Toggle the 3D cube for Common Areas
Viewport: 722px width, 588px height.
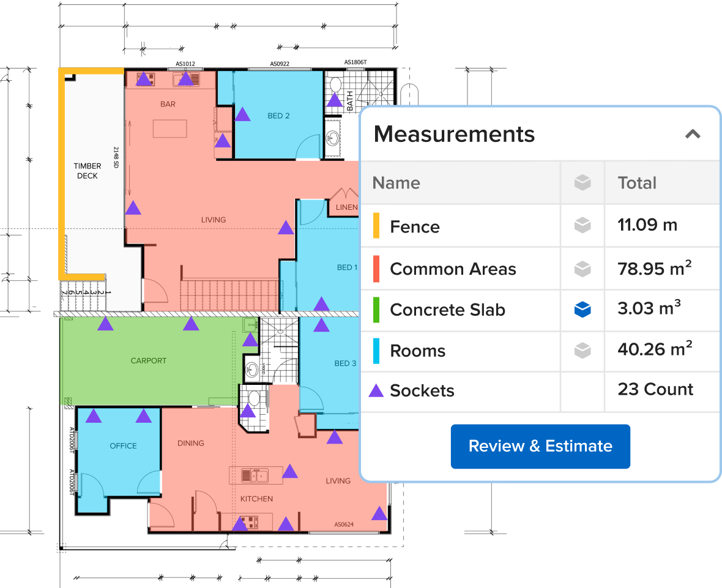point(582,269)
